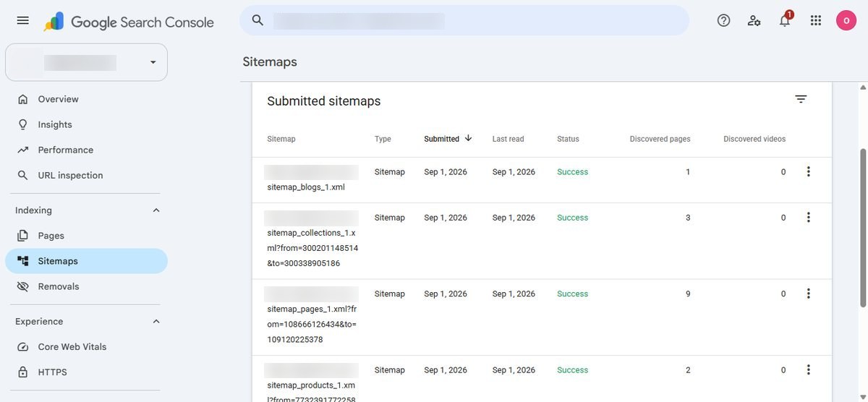
Task: Focus the top URL search field
Action: 464,20
